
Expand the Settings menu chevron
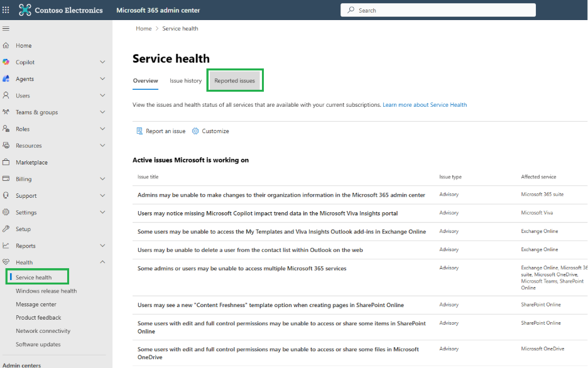[x=102, y=212]
